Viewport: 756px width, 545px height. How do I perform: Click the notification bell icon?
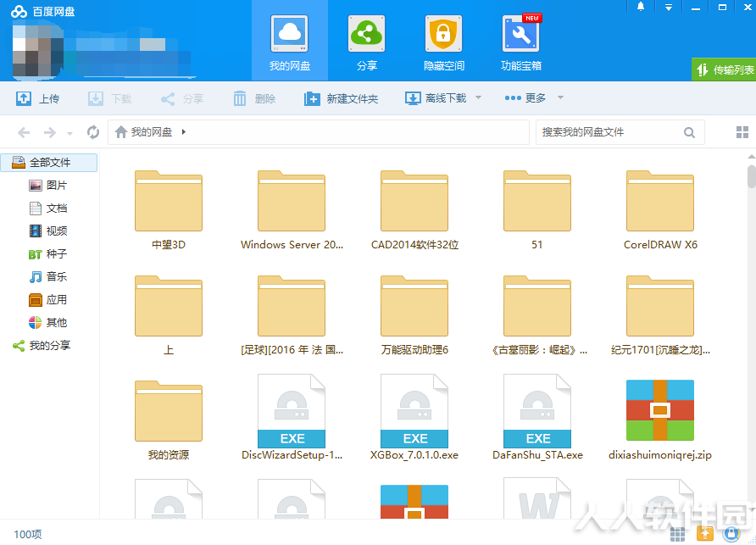641,7
